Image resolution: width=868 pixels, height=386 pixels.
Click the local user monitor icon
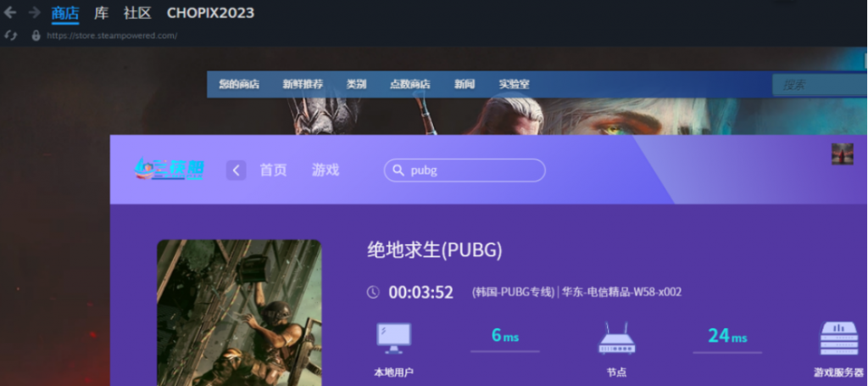click(x=393, y=338)
